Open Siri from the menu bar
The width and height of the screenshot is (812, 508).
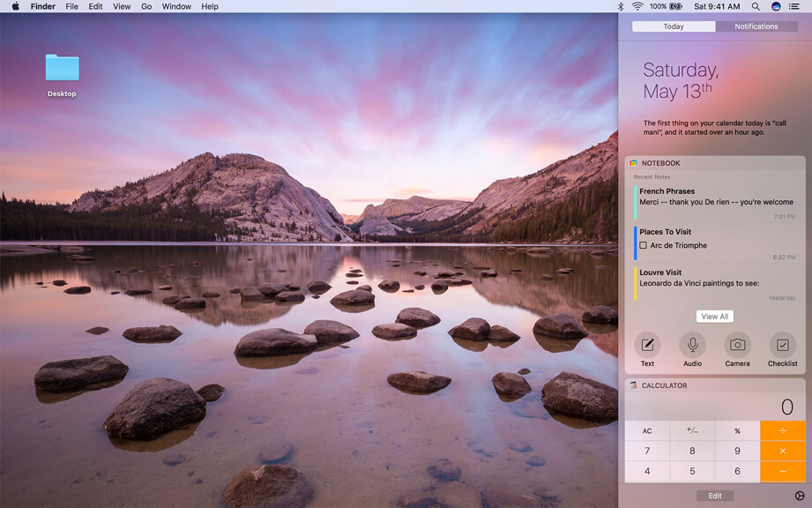776,6
